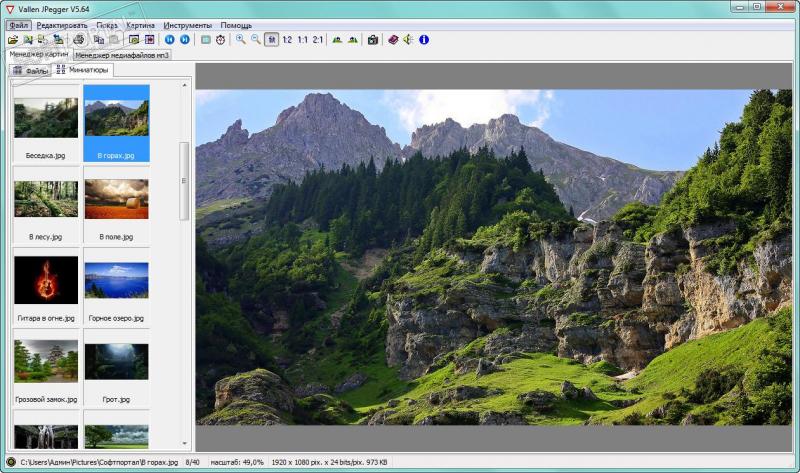The width and height of the screenshot is (800, 473).
Task: Click the thumbnail list scrollbar handle
Action: pyautogui.click(x=184, y=181)
